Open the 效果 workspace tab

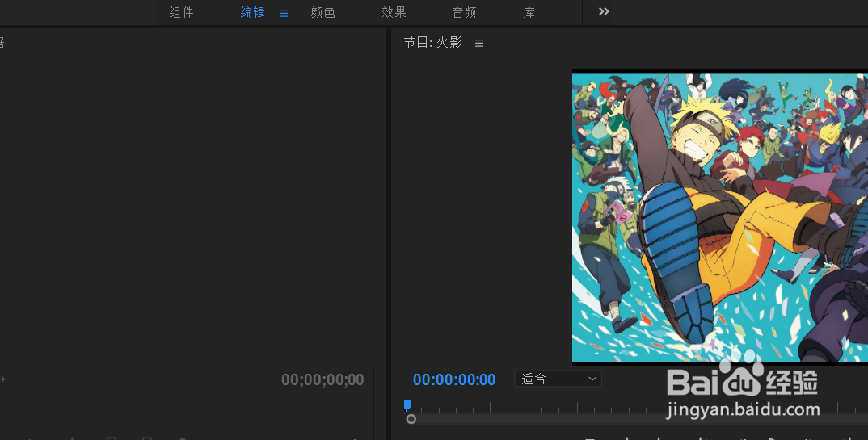tap(394, 12)
